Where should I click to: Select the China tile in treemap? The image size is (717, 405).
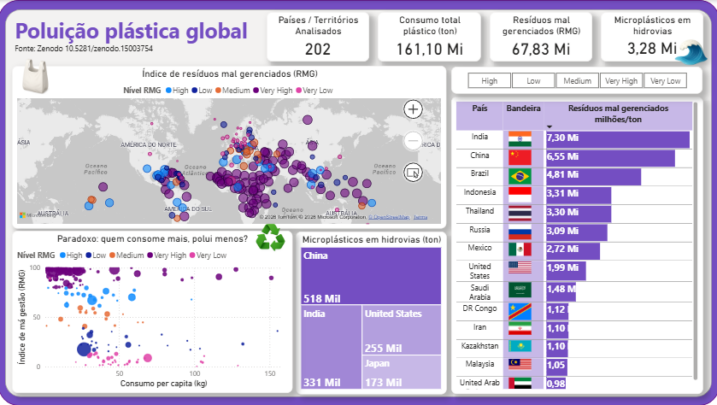coord(370,275)
